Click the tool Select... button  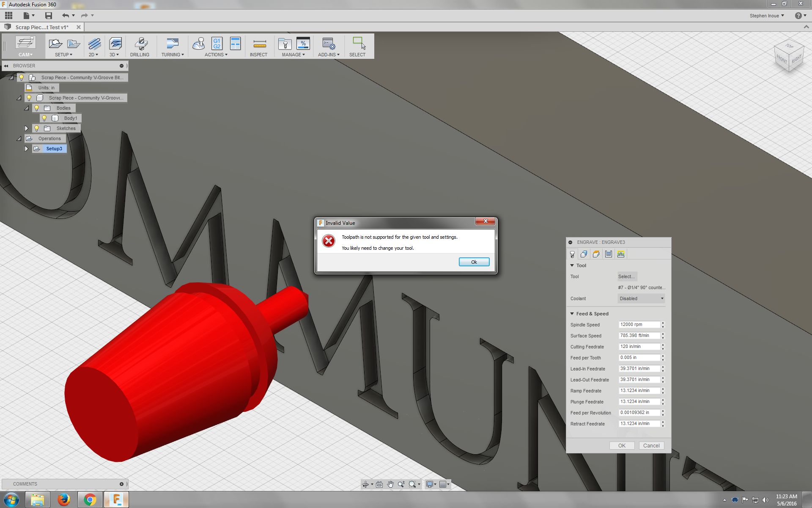click(x=626, y=276)
